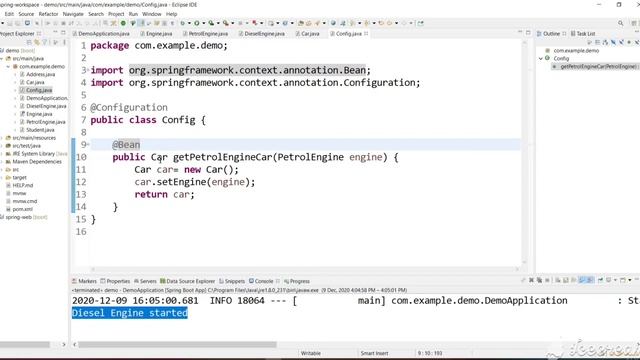Open the Source menu
The width and height of the screenshot is (640, 360).
pos(26,14)
